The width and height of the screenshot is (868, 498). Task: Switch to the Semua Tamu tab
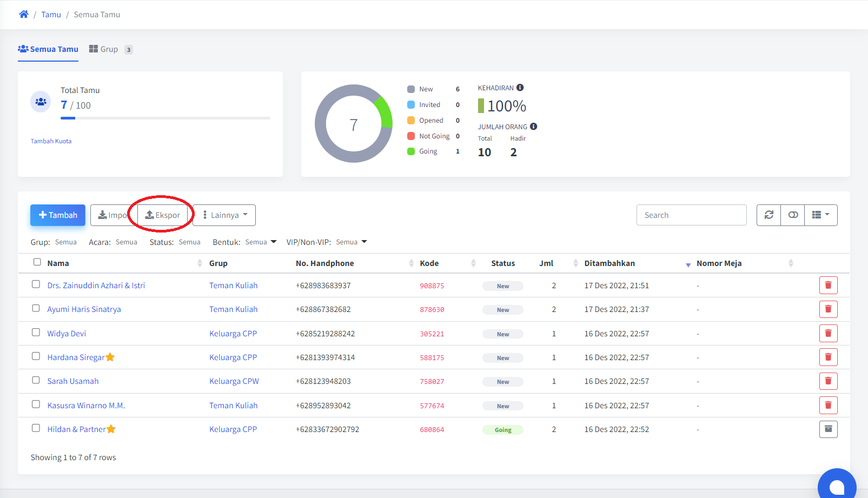coord(48,49)
